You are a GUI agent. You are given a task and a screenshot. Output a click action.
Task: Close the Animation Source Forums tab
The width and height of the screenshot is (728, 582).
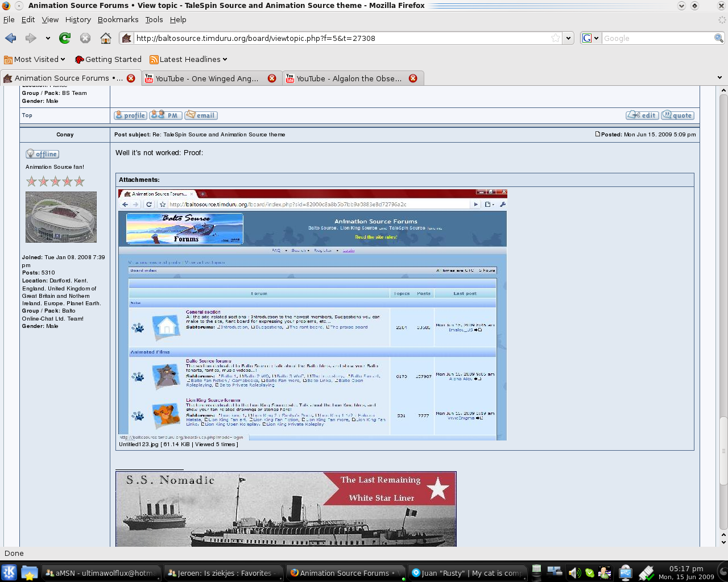pos(131,78)
